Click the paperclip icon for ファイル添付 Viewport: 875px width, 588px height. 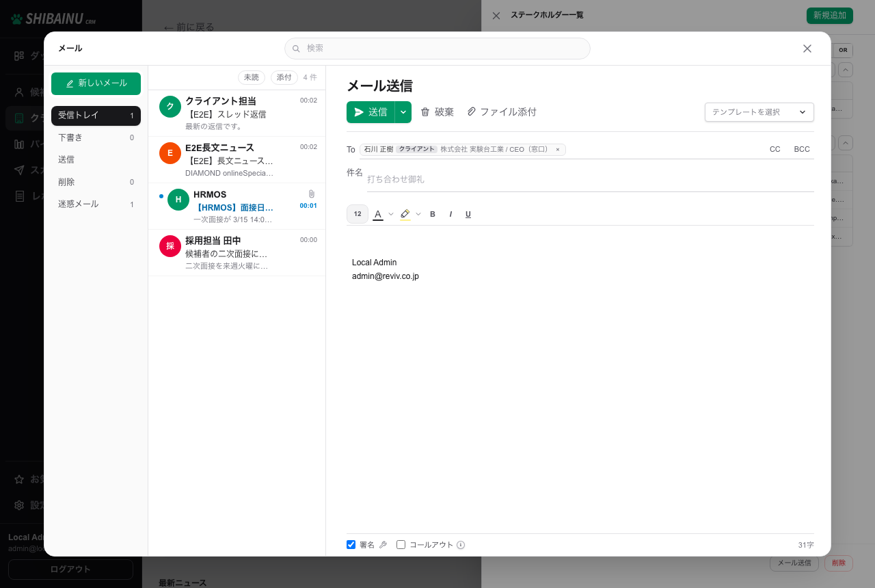point(472,112)
